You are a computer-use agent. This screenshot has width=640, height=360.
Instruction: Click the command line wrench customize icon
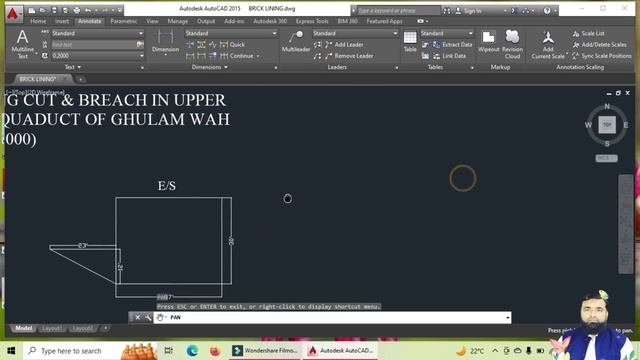148,317
